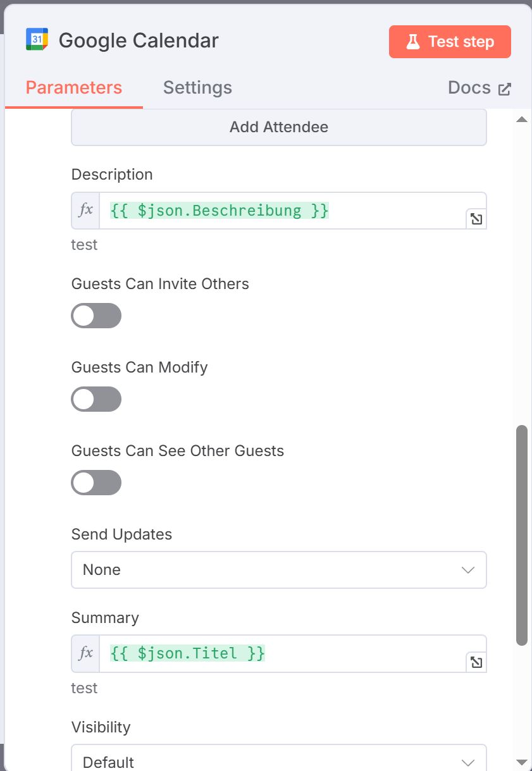Click the chevron in the Send Updates field
This screenshot has height=771, width=532.
468,570
